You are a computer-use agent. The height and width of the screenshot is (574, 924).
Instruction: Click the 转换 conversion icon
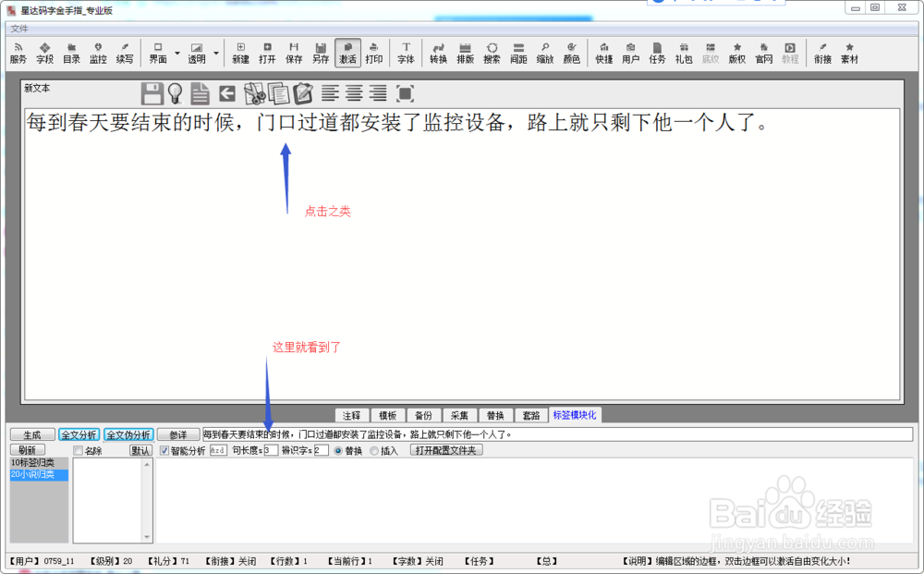click(x=438, y=53)
